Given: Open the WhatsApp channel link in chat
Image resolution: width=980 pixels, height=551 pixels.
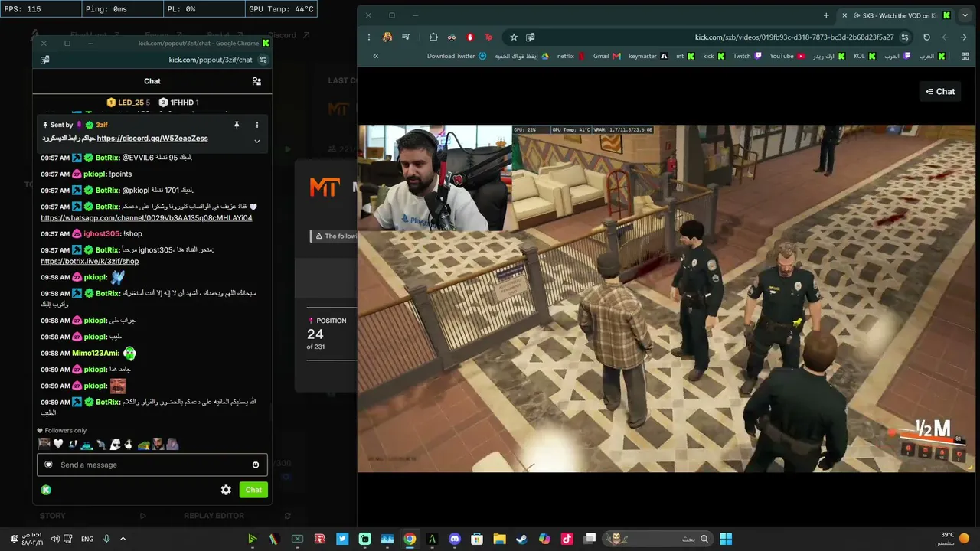Looking at the screenshot, I should click(x=146, y=218).
